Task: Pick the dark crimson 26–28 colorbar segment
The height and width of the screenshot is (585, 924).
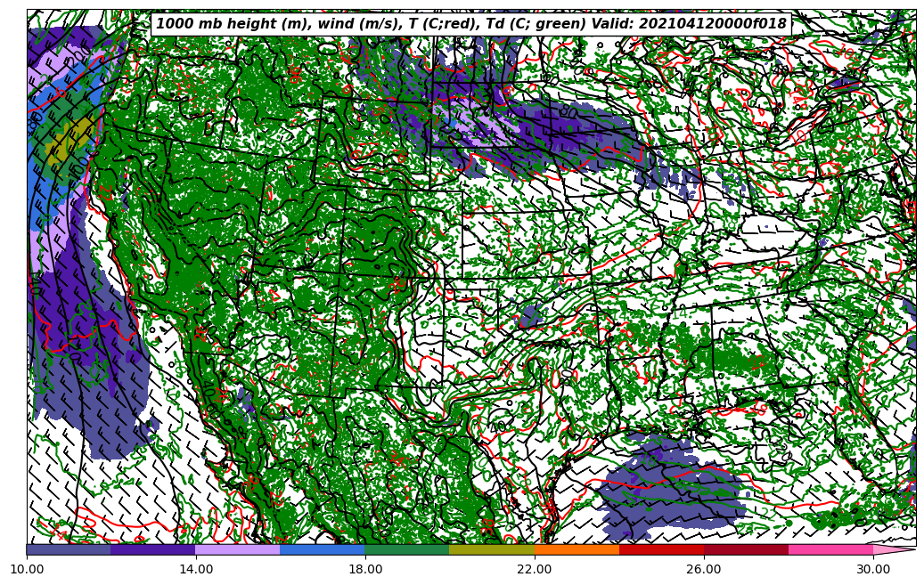Action: point(746,549)
